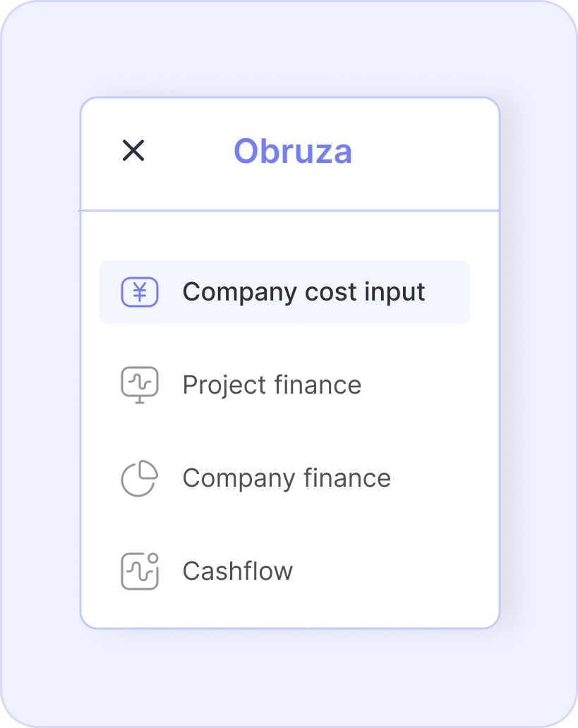Click the pie chart icon beside Company finance

coord(140,478)
